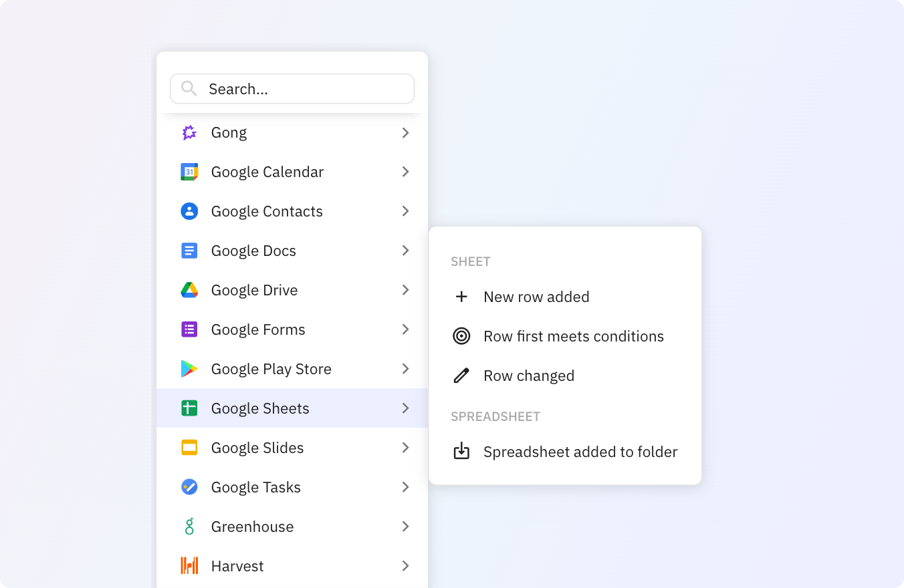
Task: Select the Row changed trigger
Action: tap(565, 376)
